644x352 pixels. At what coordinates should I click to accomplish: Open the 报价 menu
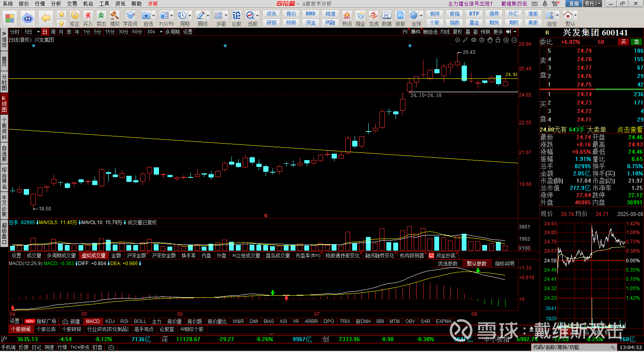coord(24,4)
